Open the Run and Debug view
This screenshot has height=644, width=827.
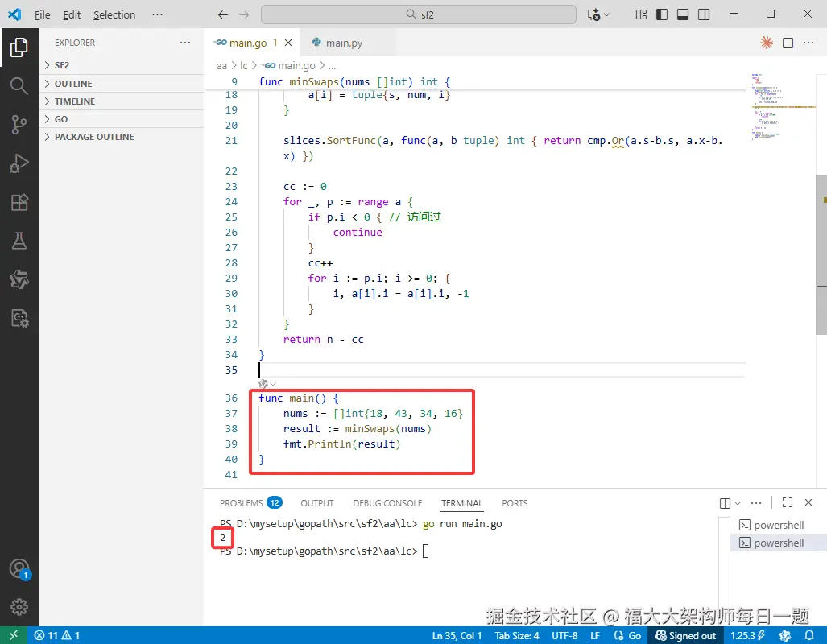[19, 163]
